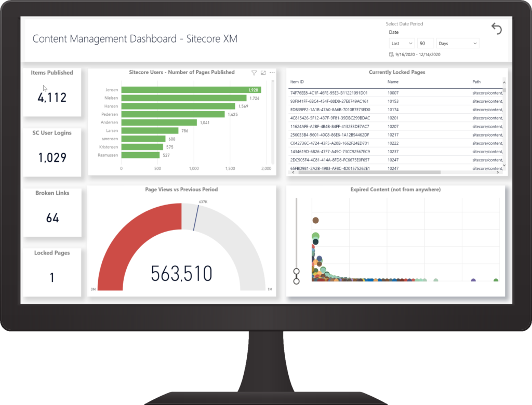Click the bar chart's vertical scrollbar
Viewport: 532px width, 405px height.
pyautogui.click(x=272, y=122)
